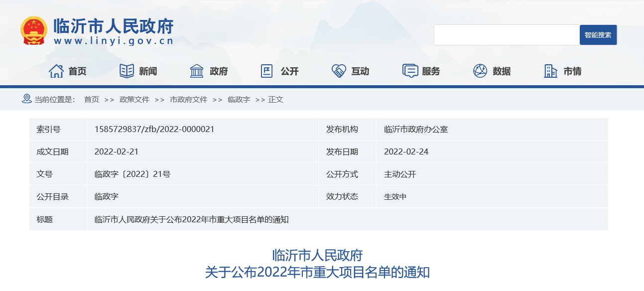Click the location pin icon in breadcrumb
644x291 pixels.
(27, 99)
